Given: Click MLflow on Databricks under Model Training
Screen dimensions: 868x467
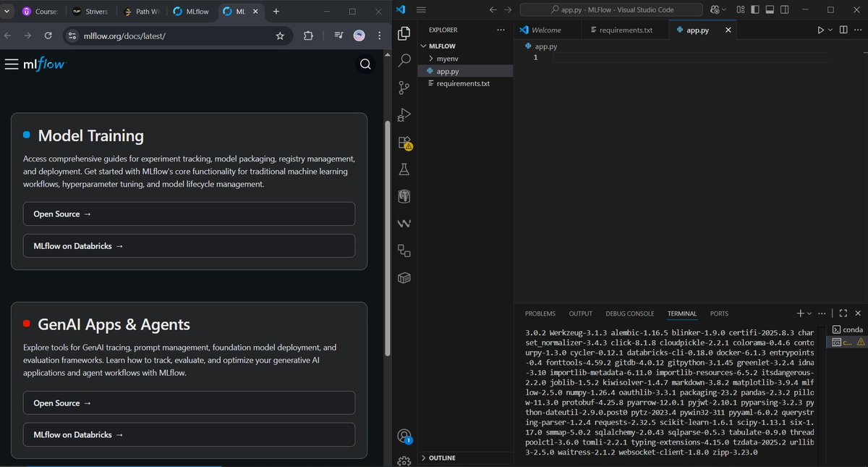Looking at the screenshot, I should (x=189, y=245).
